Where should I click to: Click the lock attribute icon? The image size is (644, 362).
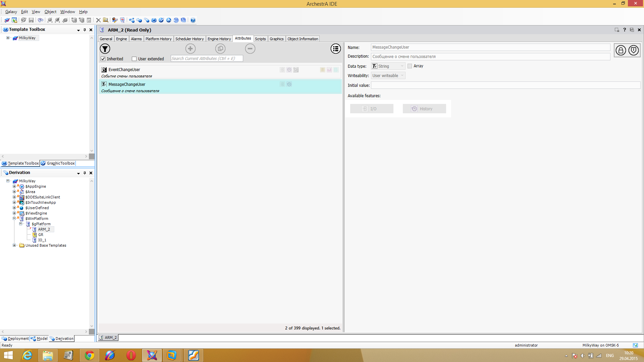[621, 51]
